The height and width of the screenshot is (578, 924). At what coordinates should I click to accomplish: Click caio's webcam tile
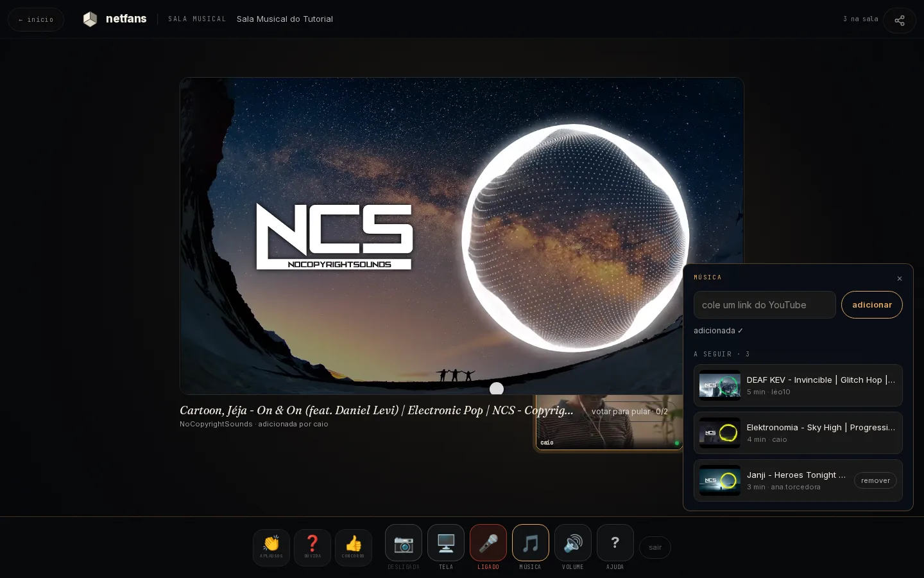[610, 423]
